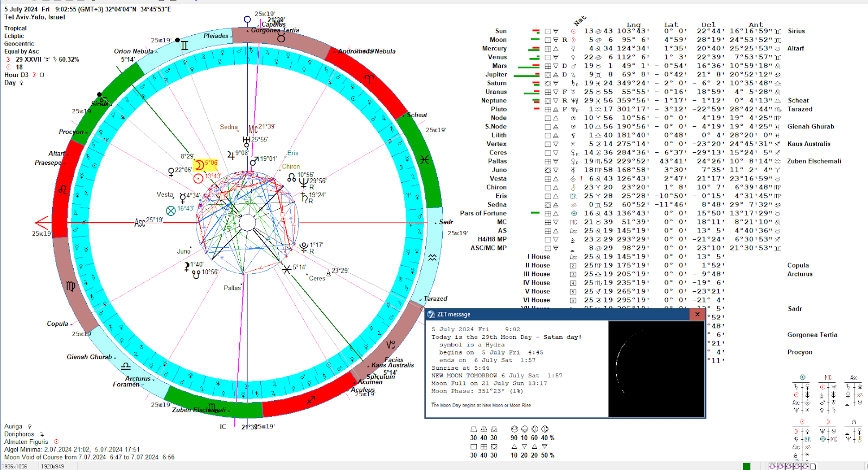Select the Jupiter glyph at 9°08'
Screen dimensions: 868x470
tap(231, 155)
